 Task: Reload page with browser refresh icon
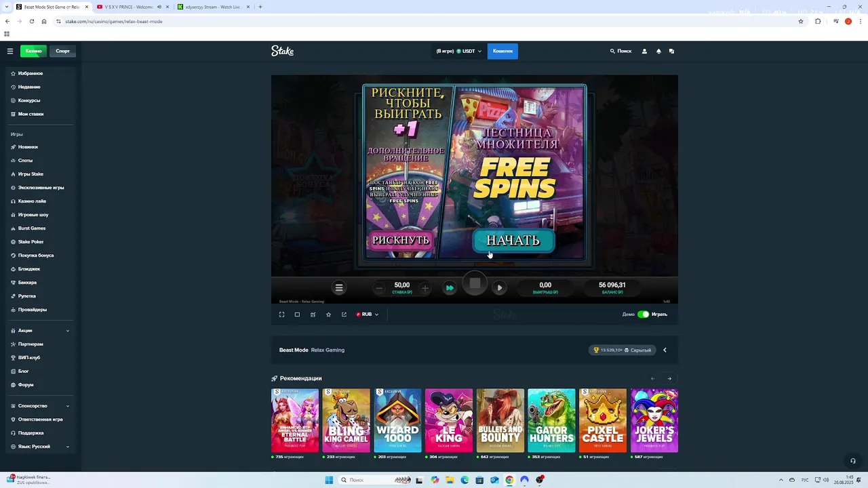(31, 21)
